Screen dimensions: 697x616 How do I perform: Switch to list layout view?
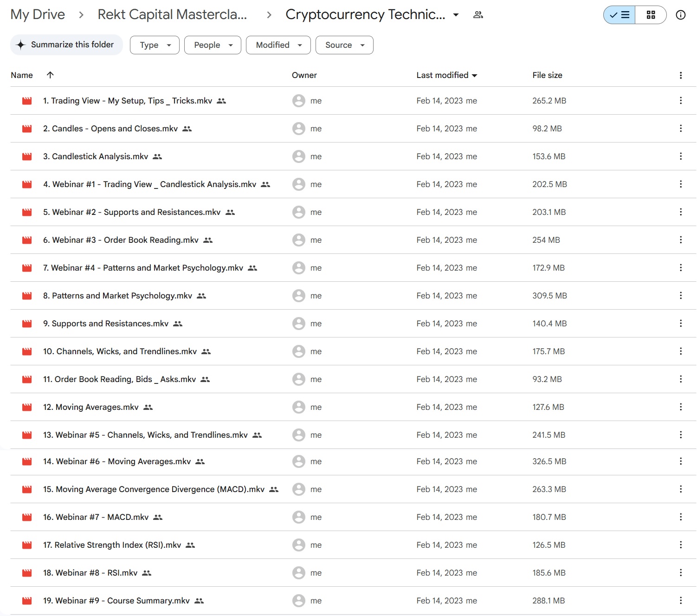point(620,15)
